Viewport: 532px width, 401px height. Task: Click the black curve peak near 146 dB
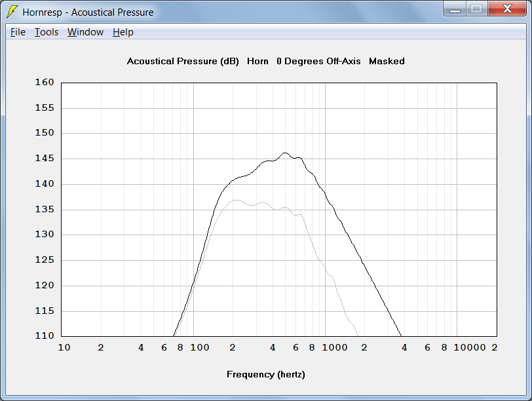[285, 153]
